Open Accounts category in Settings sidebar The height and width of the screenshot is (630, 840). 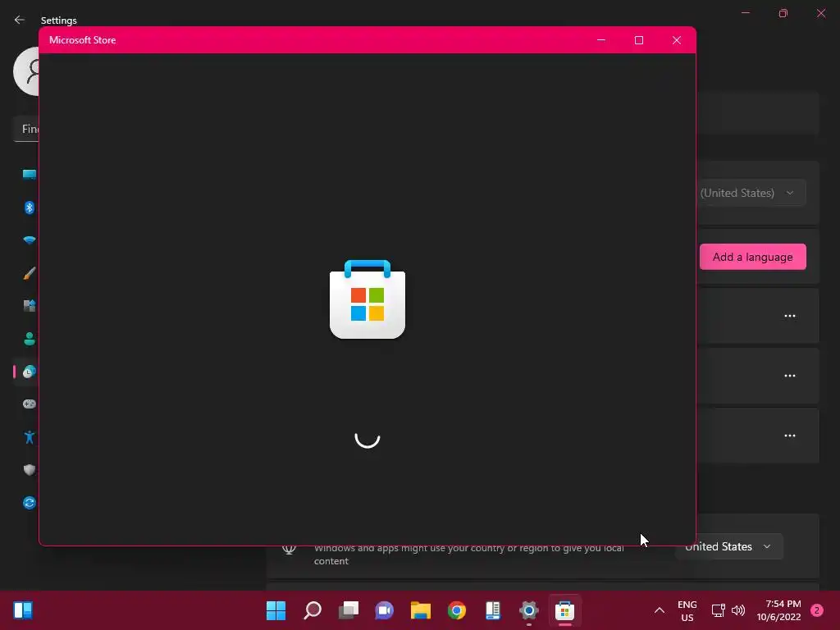[x=30, y=339]
